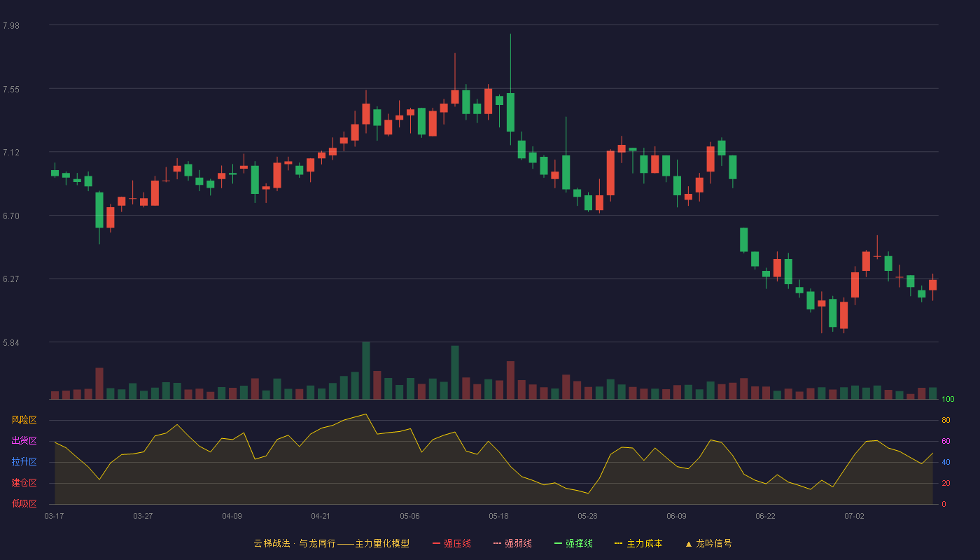Select the 07-02 date label
This screenshot has height=560, width=980.
coord(854,516)
